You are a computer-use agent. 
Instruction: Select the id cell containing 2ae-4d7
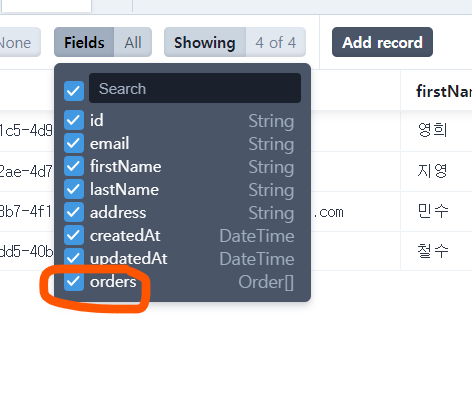[x=26, y=172]
